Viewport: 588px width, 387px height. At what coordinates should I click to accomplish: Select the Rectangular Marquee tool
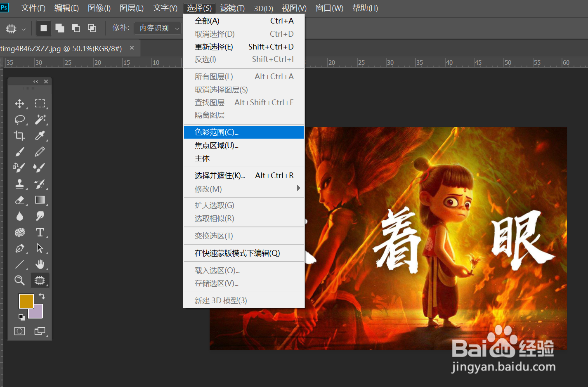click(x=40, y=104)
